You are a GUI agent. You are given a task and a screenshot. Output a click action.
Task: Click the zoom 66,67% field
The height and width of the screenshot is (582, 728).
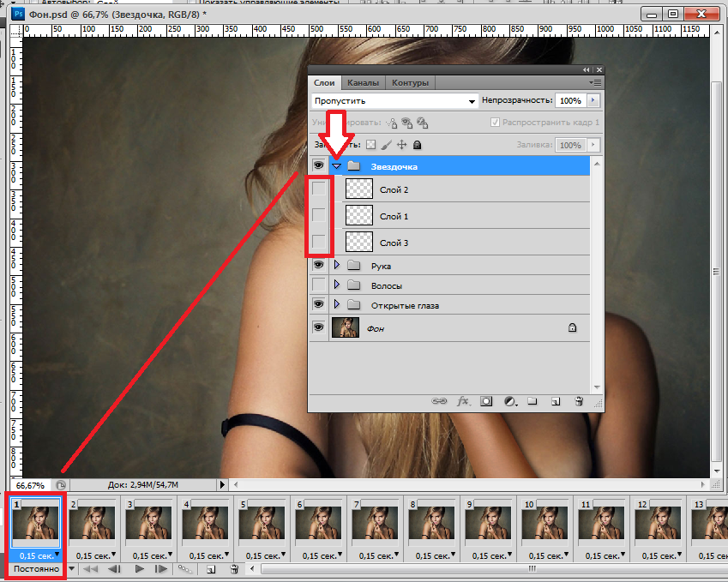tap(31, 485)
